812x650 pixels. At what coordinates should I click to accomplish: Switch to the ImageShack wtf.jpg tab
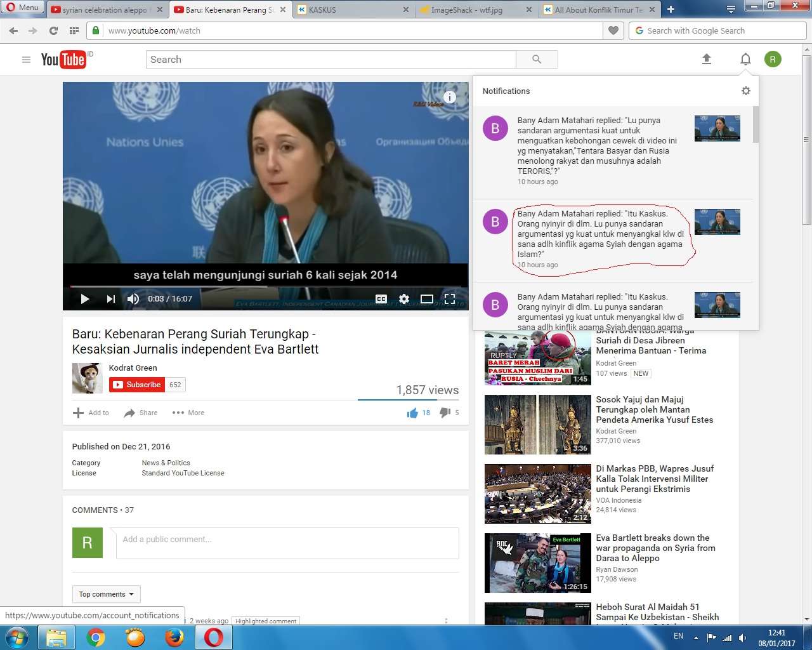477,10
